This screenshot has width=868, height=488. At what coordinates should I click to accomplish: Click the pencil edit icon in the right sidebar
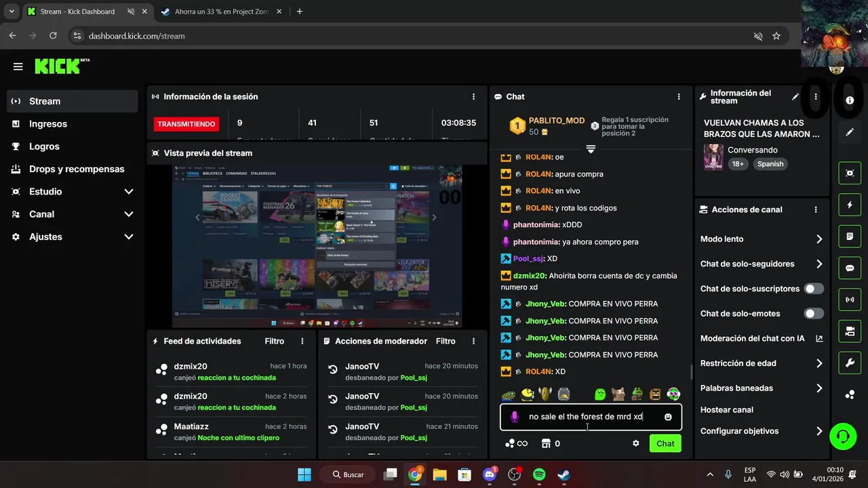coord(850,132)
